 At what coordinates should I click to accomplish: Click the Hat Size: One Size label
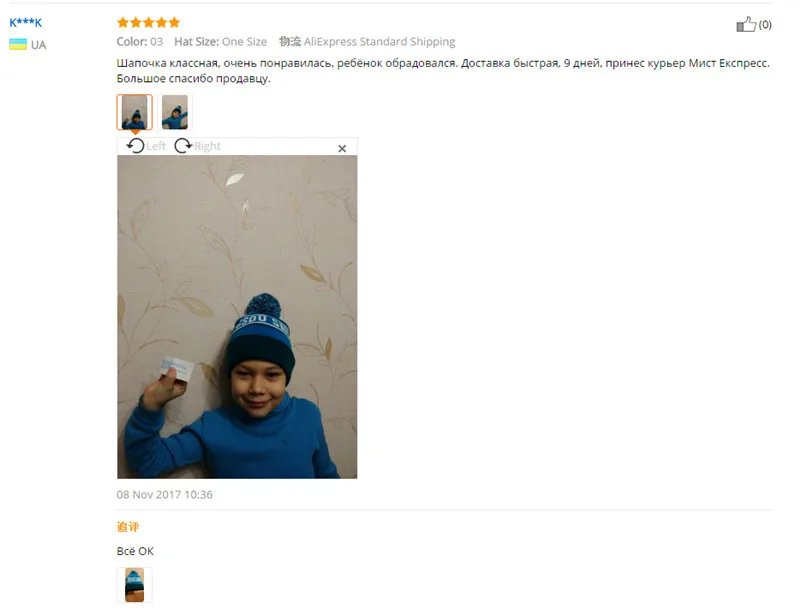point(220,41)
